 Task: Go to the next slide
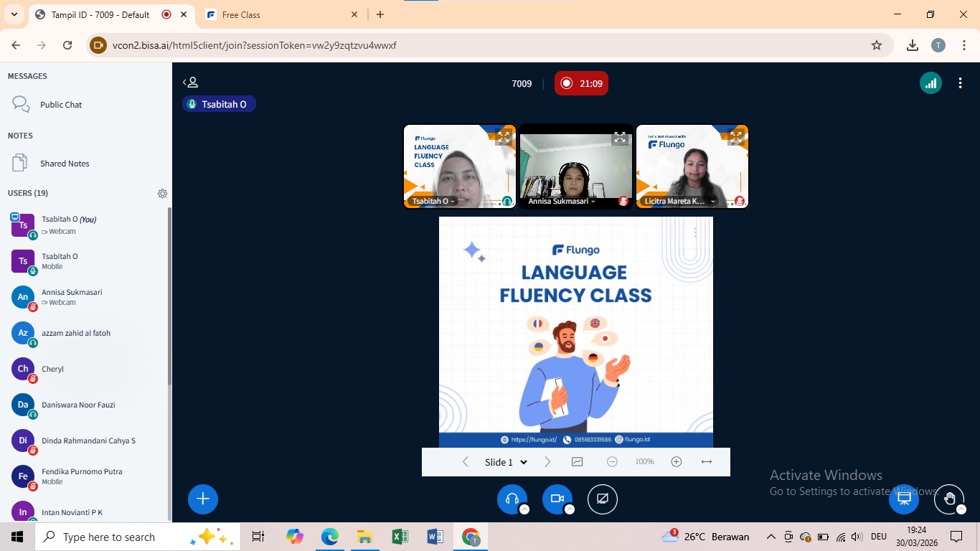(x=547, y=462)
